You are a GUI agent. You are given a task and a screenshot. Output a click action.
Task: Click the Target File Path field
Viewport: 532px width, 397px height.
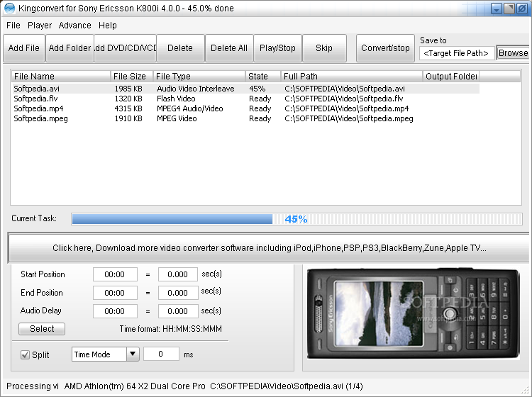(x=457, y=53)
